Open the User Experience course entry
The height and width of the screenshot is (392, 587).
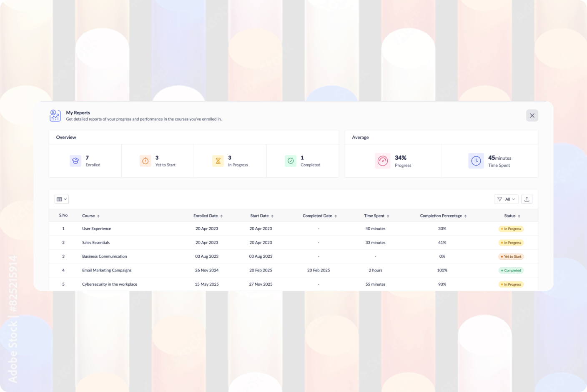[96, 229]
